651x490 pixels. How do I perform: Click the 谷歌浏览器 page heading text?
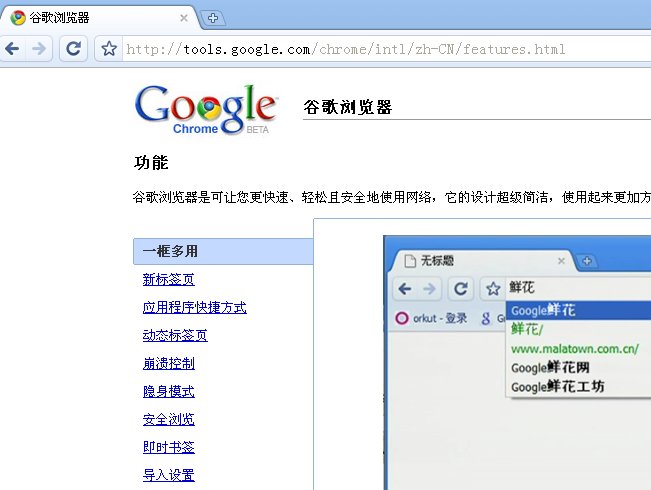pyautogui.click(x=348, y=107)
